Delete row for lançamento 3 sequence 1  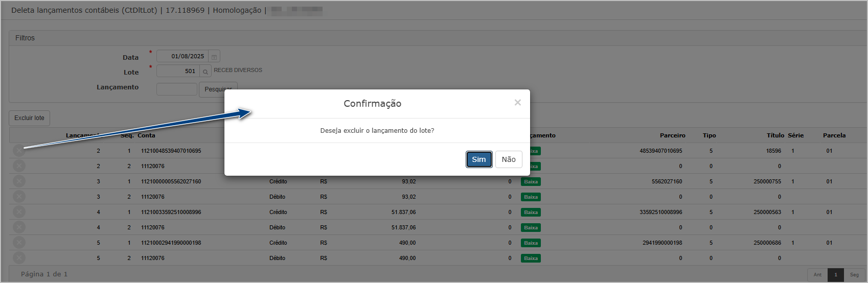tap(19, 181)
